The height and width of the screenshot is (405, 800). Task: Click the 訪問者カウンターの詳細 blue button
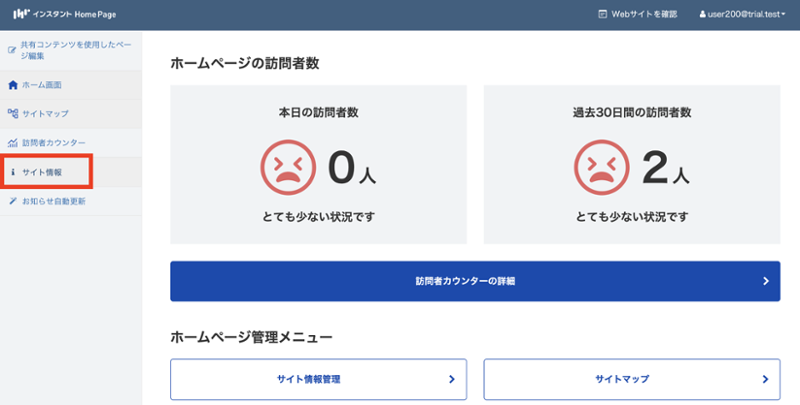[475, 281]
